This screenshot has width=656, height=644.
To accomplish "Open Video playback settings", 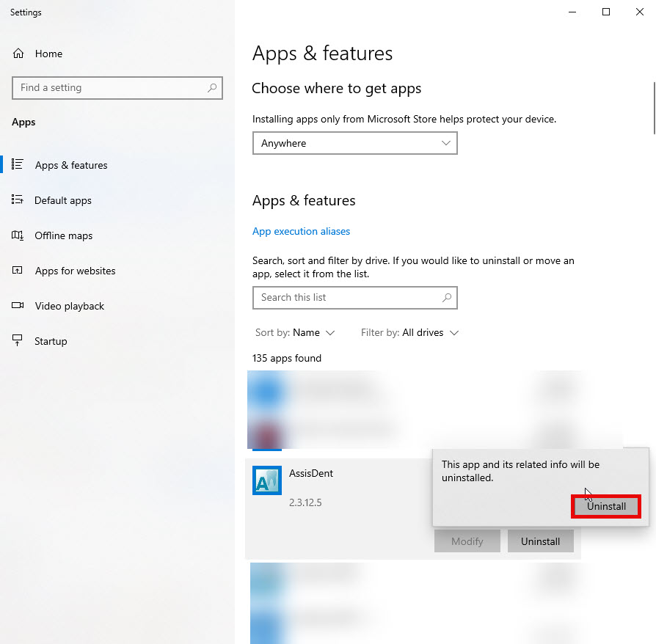I will 70,306.
